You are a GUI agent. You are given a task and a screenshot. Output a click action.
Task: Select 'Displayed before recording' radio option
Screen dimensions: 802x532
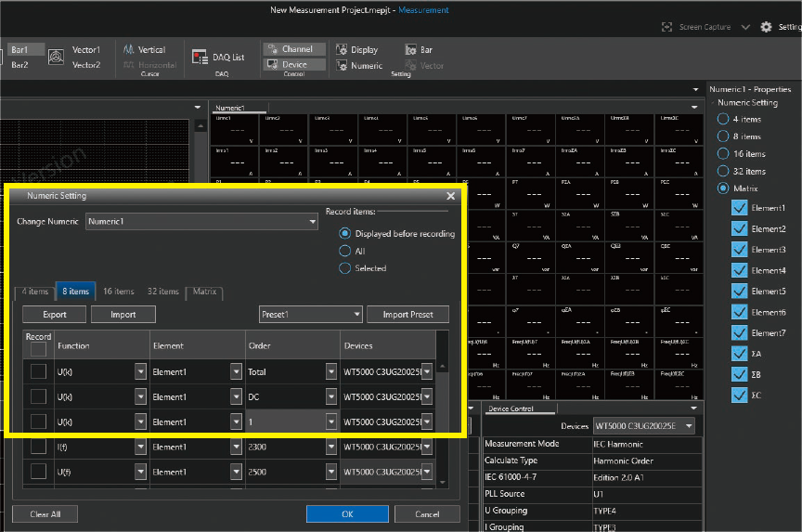pyautogui.click(x=344, y=233)
